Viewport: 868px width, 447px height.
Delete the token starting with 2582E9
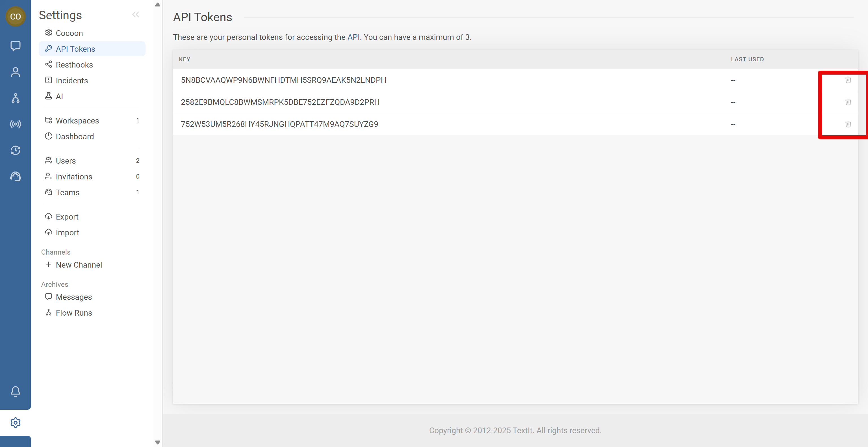tap(848, 102)
